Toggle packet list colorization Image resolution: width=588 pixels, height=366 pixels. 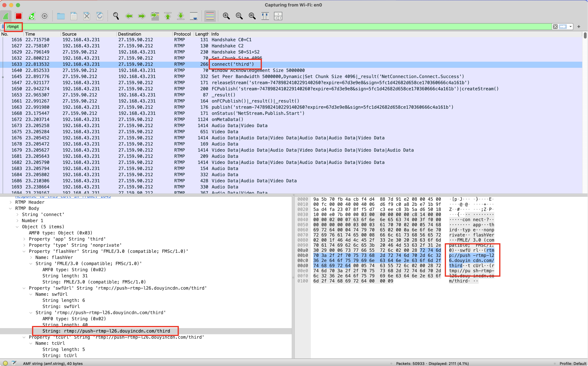(210, 16)
